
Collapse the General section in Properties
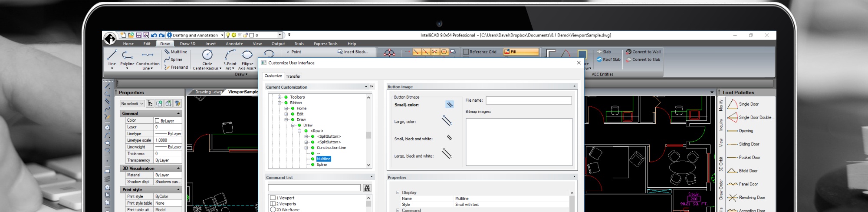pyautogui.click(x=178, y=113)
